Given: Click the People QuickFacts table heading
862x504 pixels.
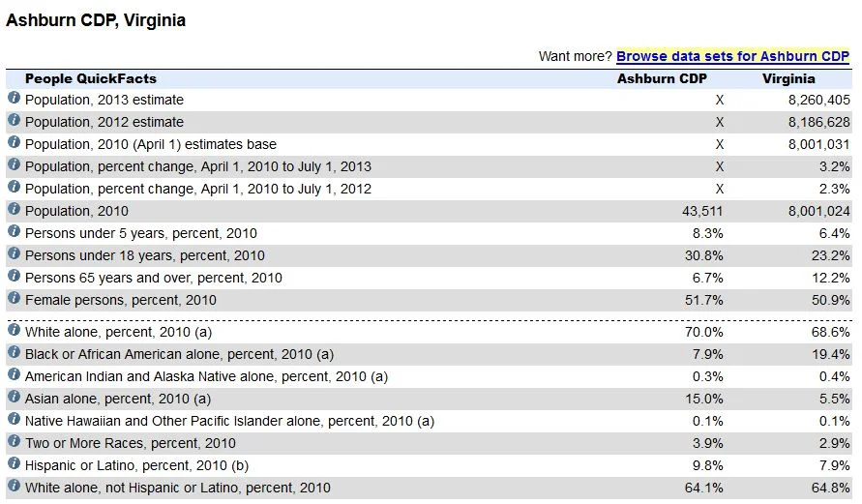Looking at the screenshot, I should (90, 78).
